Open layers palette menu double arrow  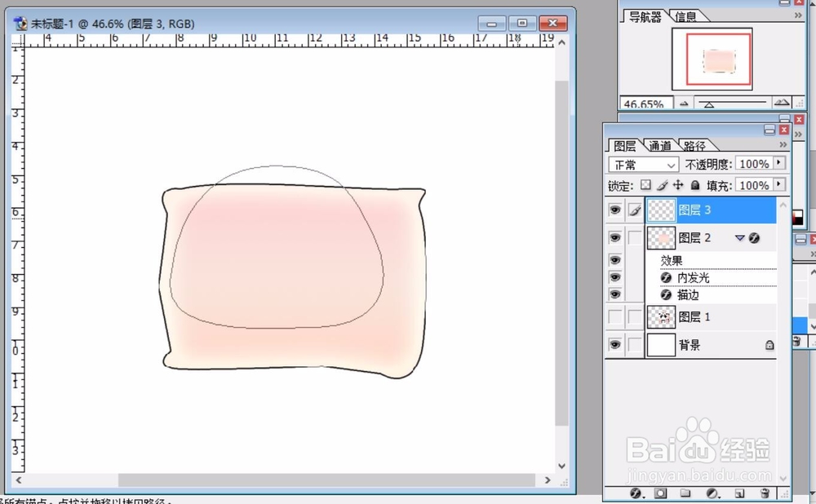tap(783, 144)
